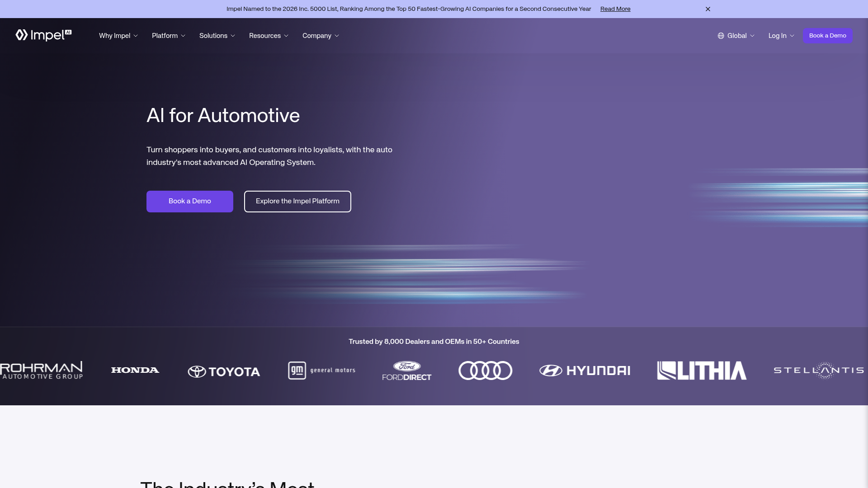Click Explore the Impel Platform button
This screenshot has height=488, width=868.
[297, 202]
